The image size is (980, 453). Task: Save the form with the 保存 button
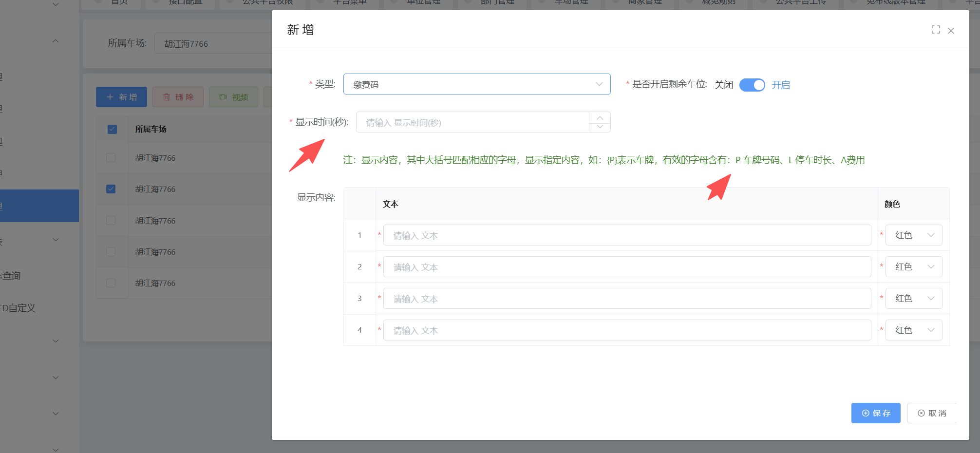click(x=876, y=413)
